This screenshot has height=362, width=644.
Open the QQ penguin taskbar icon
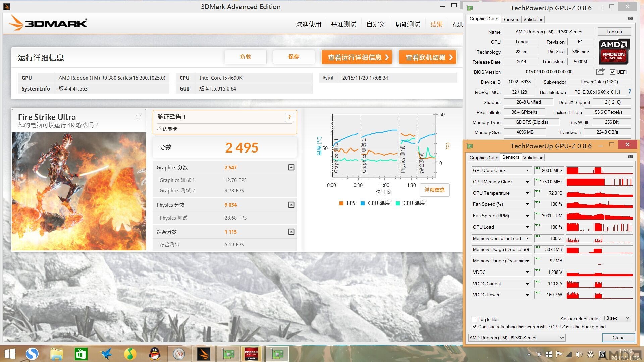pyautogui.click(x=155, y=354)
